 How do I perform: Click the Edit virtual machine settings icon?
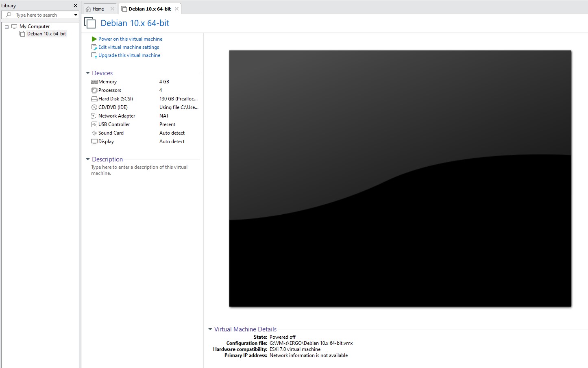(94, 47)
